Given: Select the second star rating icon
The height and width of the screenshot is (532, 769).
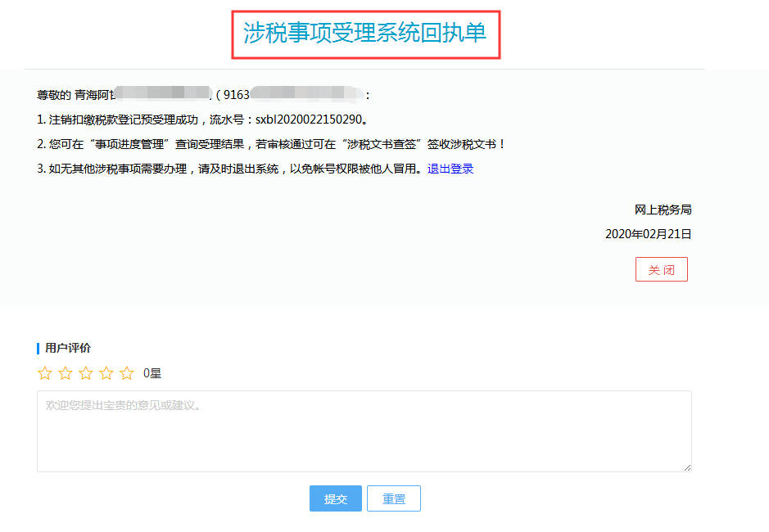Looking at the screenshot, I should click(x=66, y=372).
